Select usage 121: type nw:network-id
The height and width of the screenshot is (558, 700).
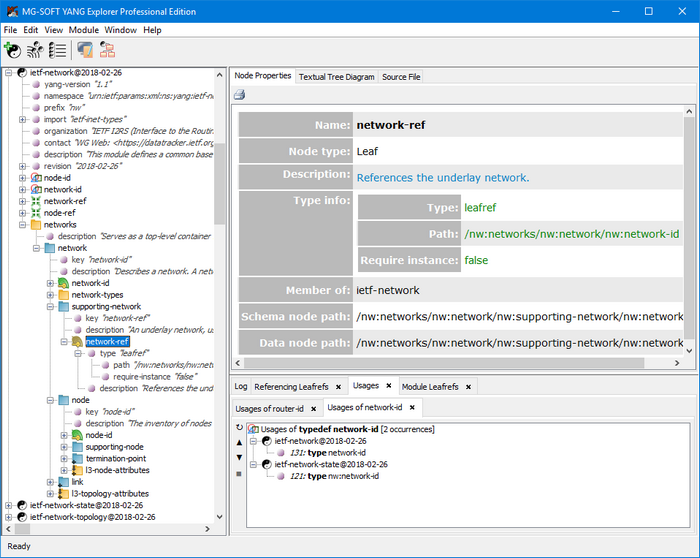tap(334, 476)
